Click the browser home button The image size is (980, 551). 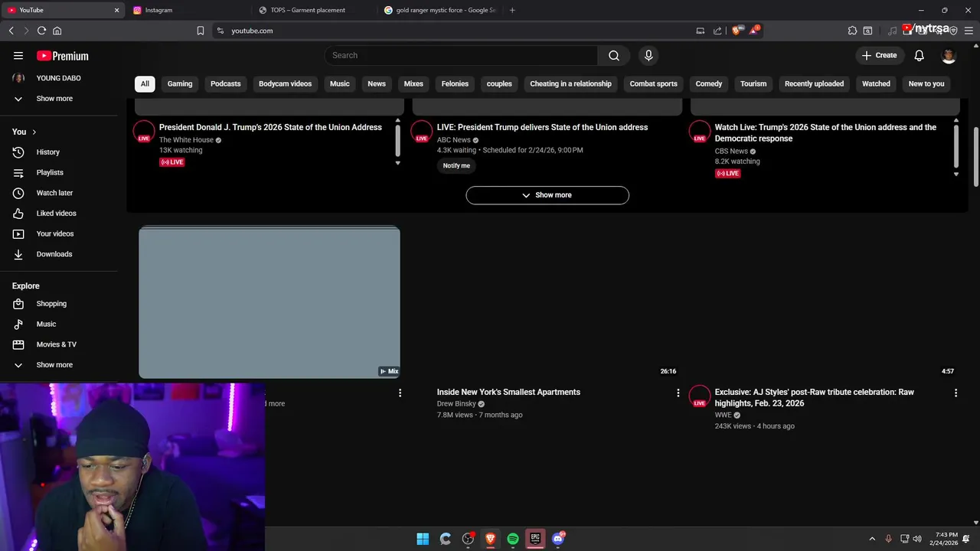(57, 31)
